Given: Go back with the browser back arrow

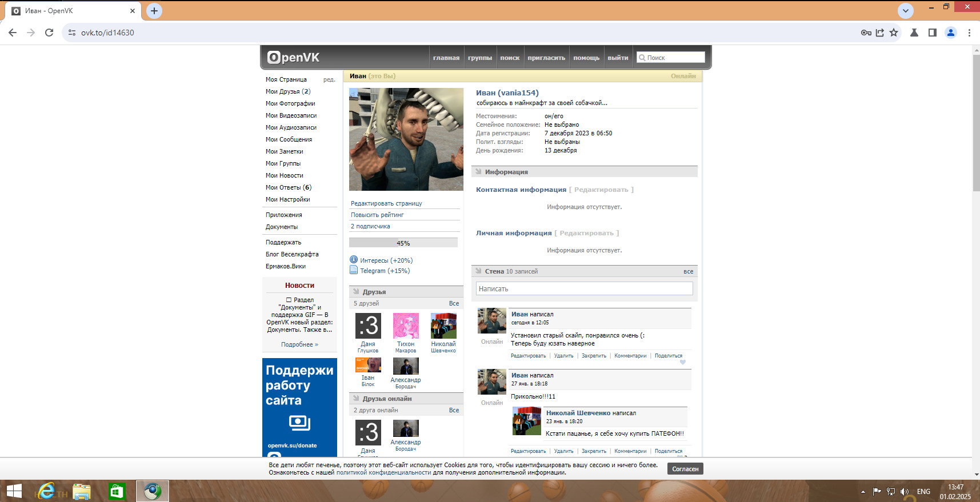Looking at the screenshot, I should point(13,33).
